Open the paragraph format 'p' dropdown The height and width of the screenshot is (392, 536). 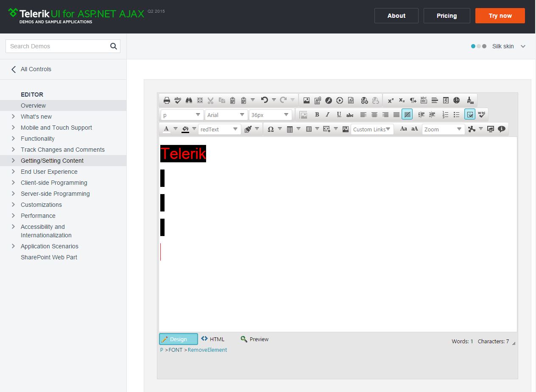pos(182,115)
